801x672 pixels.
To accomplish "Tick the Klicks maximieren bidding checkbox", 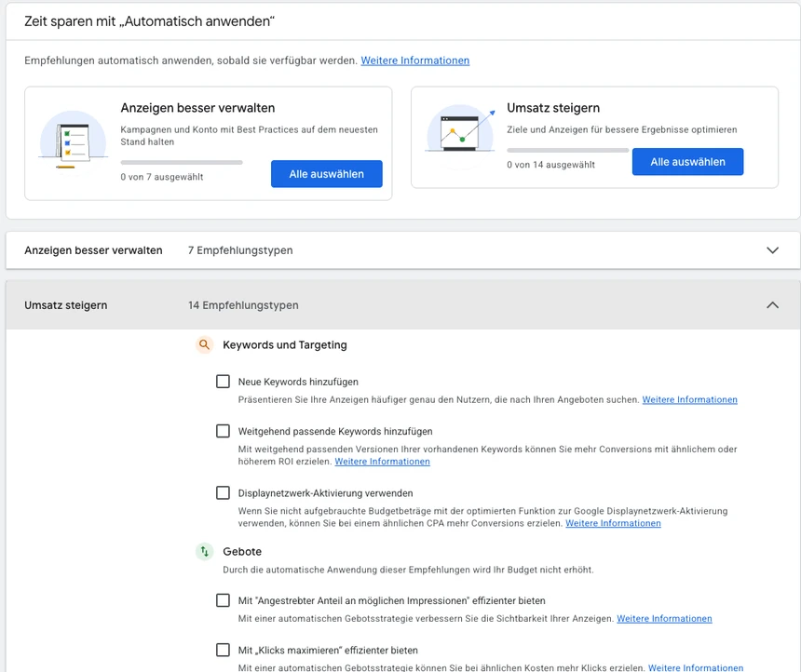I will [x=223, y=650].
